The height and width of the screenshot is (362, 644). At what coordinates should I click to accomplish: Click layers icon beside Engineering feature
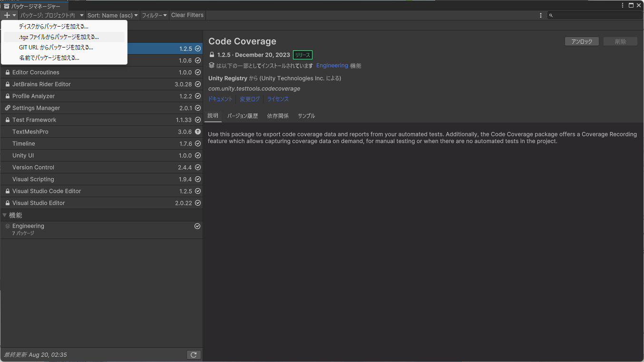(8, 226)
